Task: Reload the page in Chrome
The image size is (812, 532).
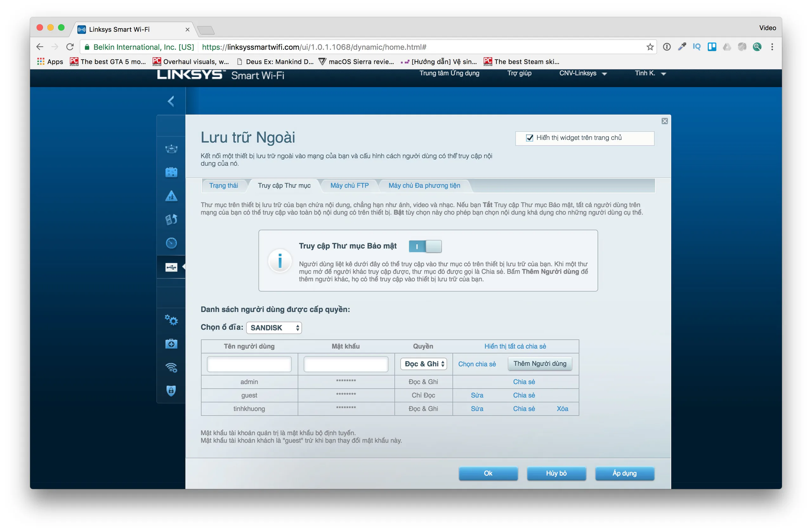Action: tap(70, 47)
